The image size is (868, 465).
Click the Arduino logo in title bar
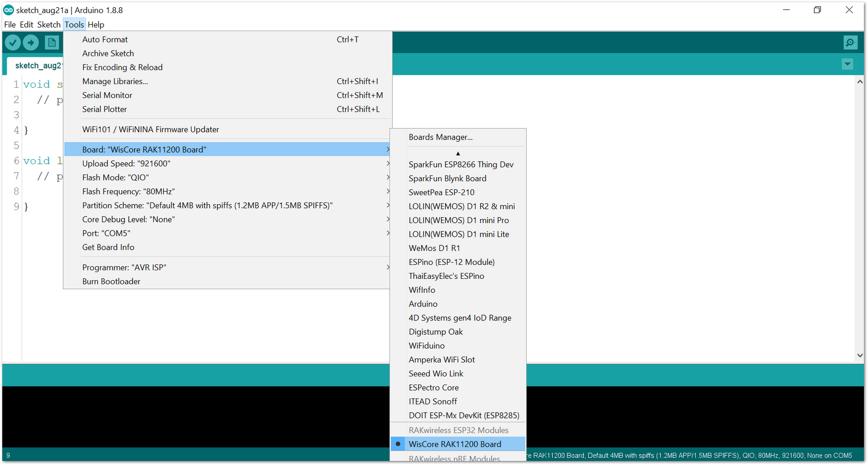pyautogui.click(x=9, y=10)
